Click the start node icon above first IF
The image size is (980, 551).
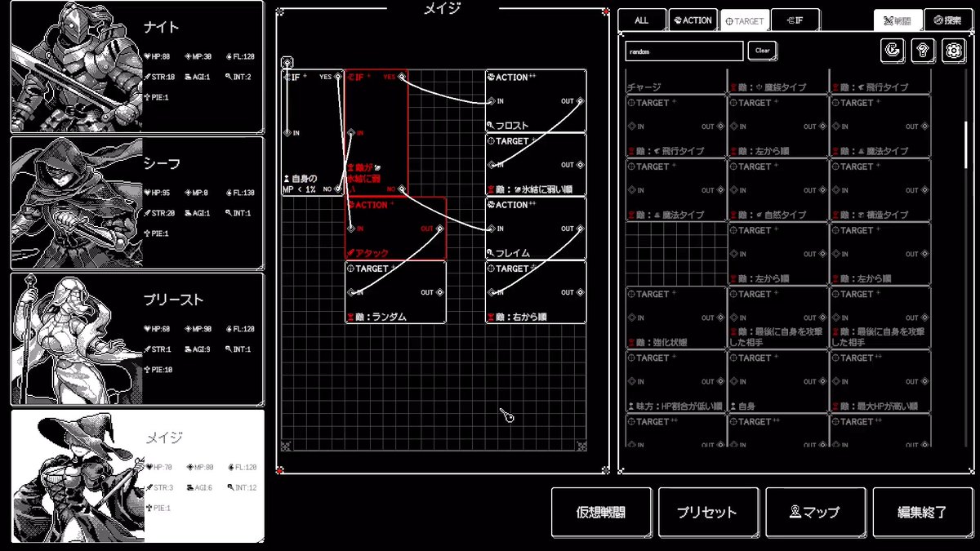(x=287, y=62)
